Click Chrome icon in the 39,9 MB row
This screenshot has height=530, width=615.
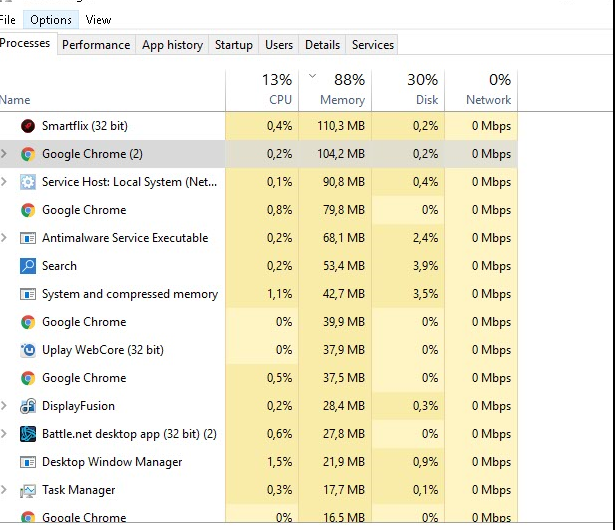[x=28, y=322]
